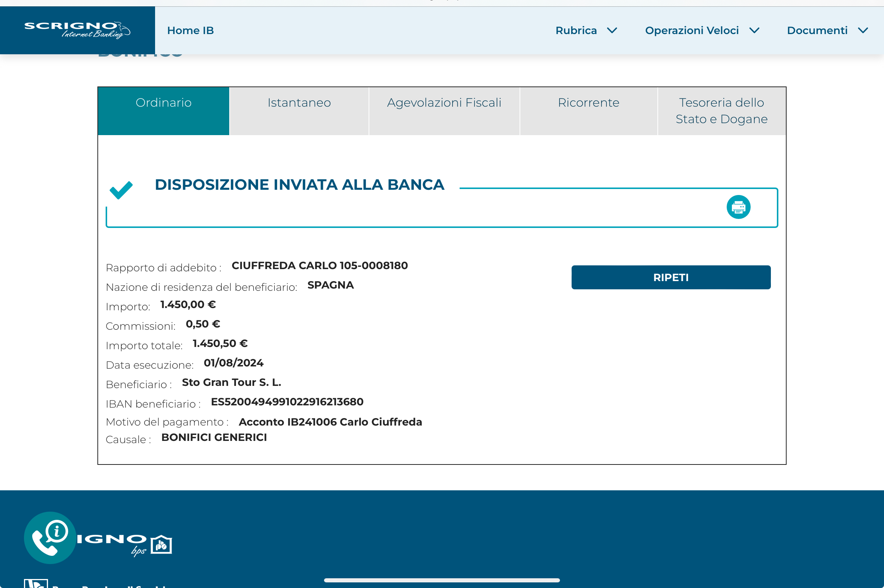Open the phone help assistance icon
This screenshot has width=884, height=588.
50,537
